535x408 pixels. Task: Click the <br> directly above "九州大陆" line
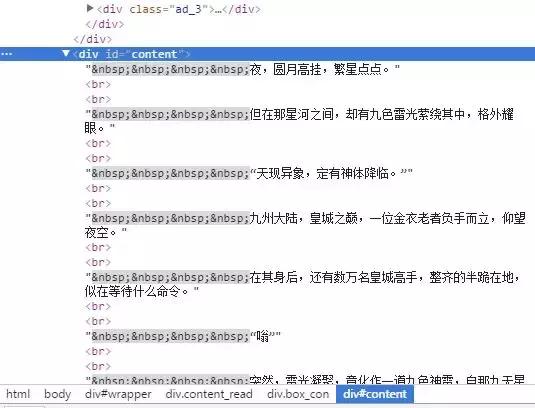98,203
